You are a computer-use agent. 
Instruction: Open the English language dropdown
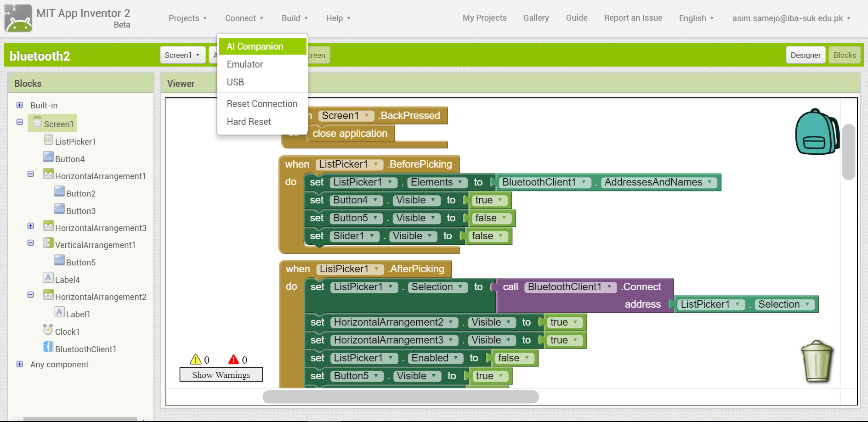tap(696, 18)
